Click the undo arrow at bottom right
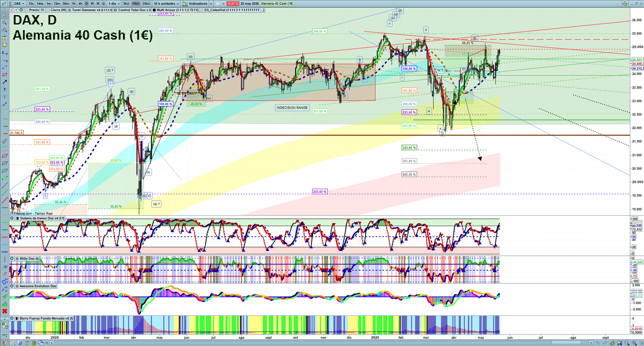644x346 pixels. (598, 343)
